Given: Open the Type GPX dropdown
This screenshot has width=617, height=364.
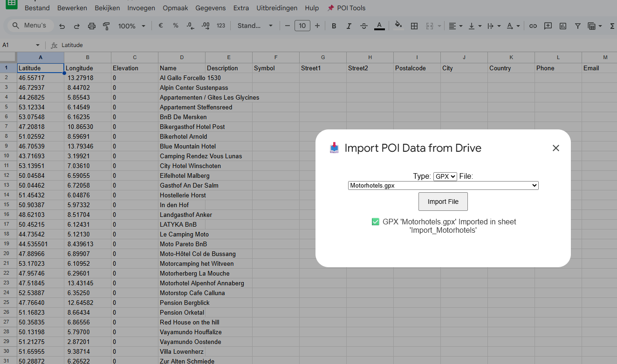Looking at the screenshot, I should [x=445, y=176].
